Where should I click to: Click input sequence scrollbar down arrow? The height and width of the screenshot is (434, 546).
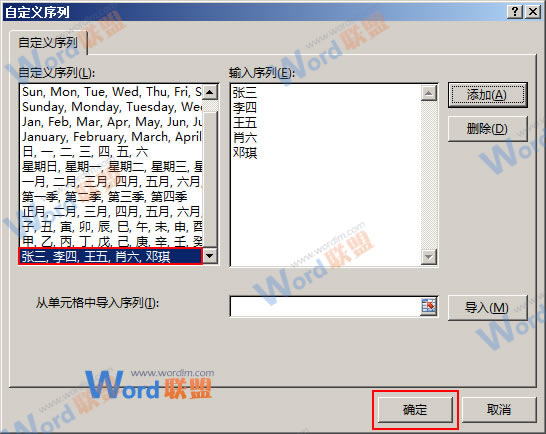(x=429, y=257)
